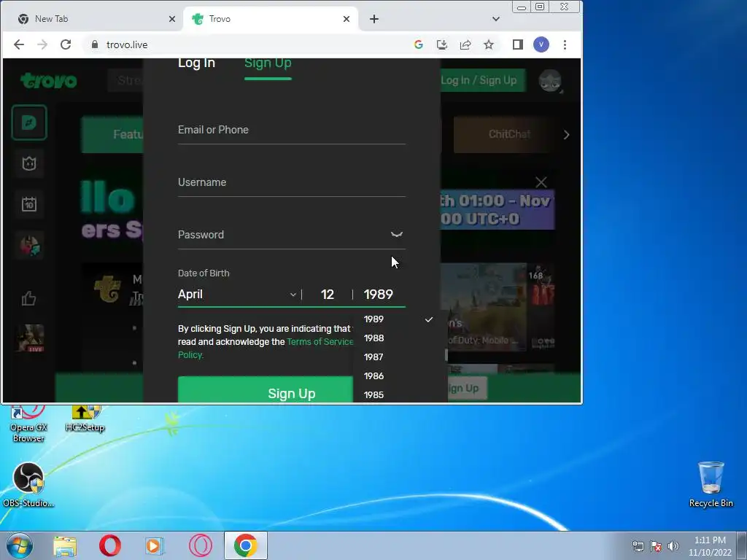Toggle password visibility eye icon

397,234
